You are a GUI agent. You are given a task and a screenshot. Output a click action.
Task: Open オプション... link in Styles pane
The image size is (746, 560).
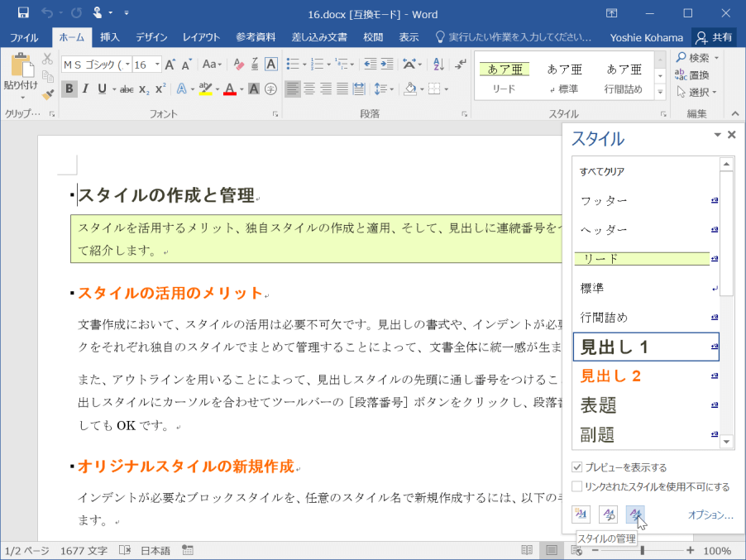710,515
